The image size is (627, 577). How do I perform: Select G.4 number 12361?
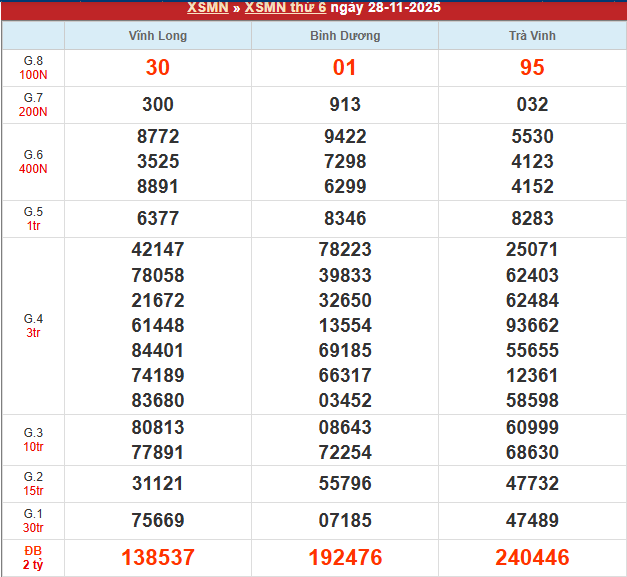[x=532, y=375]
